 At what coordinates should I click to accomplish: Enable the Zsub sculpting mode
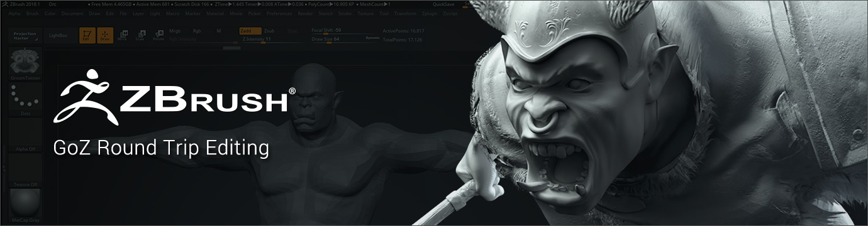269,31
